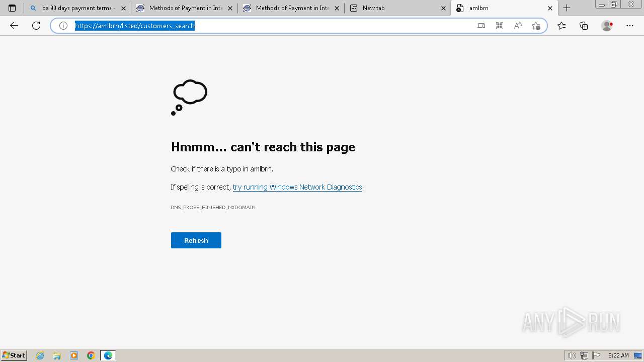This screenshot has width=644, height=362.
Task: Switch to the 'oa 90 days payment terms' tab
Action: coord(78,8)
